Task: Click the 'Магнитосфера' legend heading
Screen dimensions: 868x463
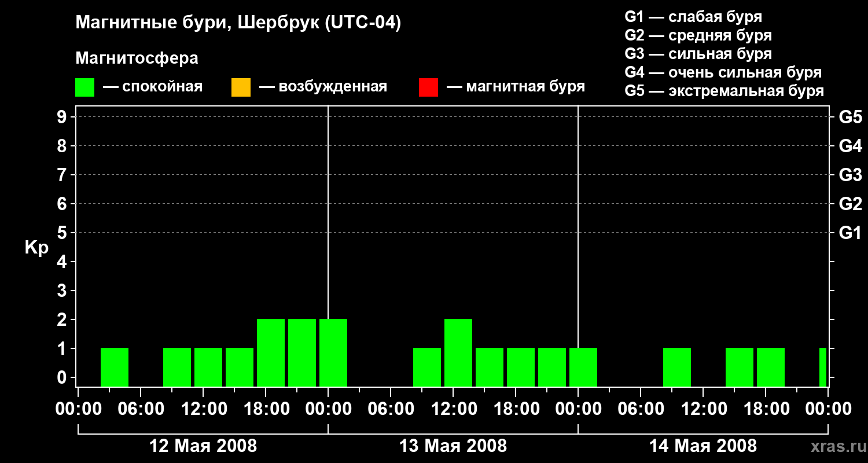Action: pos(137,58)
